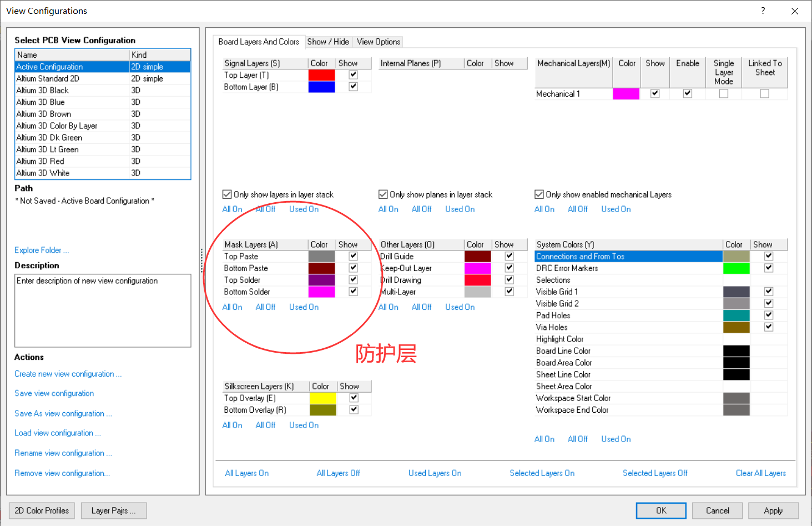The width and height of the screenshot is (812, 526).
Task: Click All Off under Mask Layers
Action: coord(265,307)
